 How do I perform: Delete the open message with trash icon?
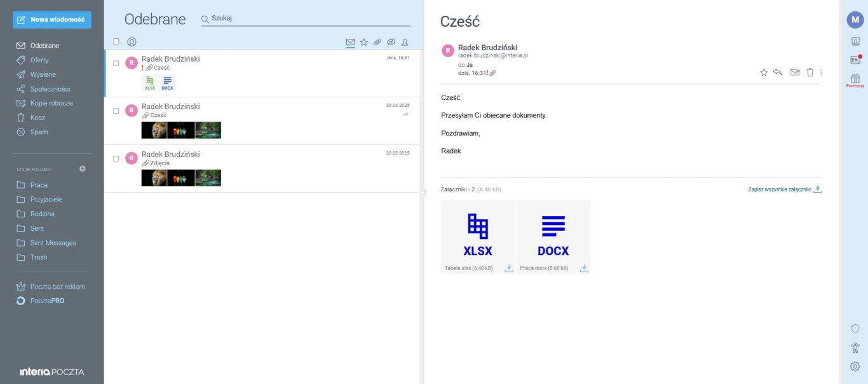[810, 72]
